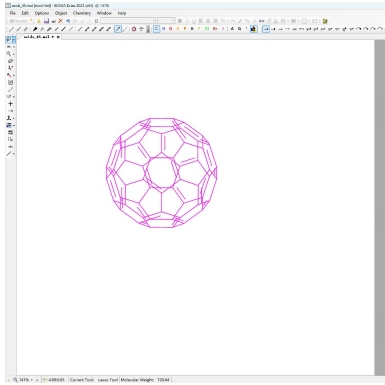Select the line drawing tool at toolbar bottom
This screenshot has height=385, width=385.
coord(9,154)
